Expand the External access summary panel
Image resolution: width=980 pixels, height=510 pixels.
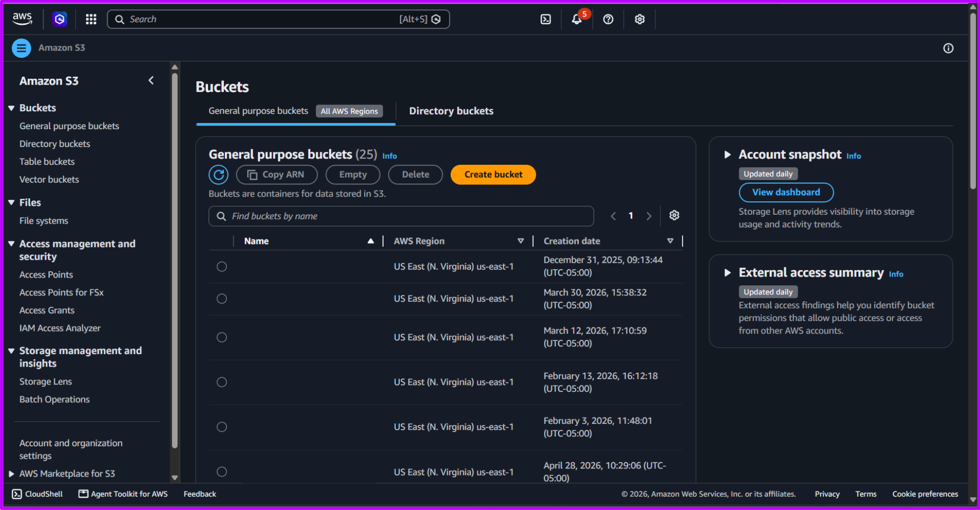(x=727, y=273)
